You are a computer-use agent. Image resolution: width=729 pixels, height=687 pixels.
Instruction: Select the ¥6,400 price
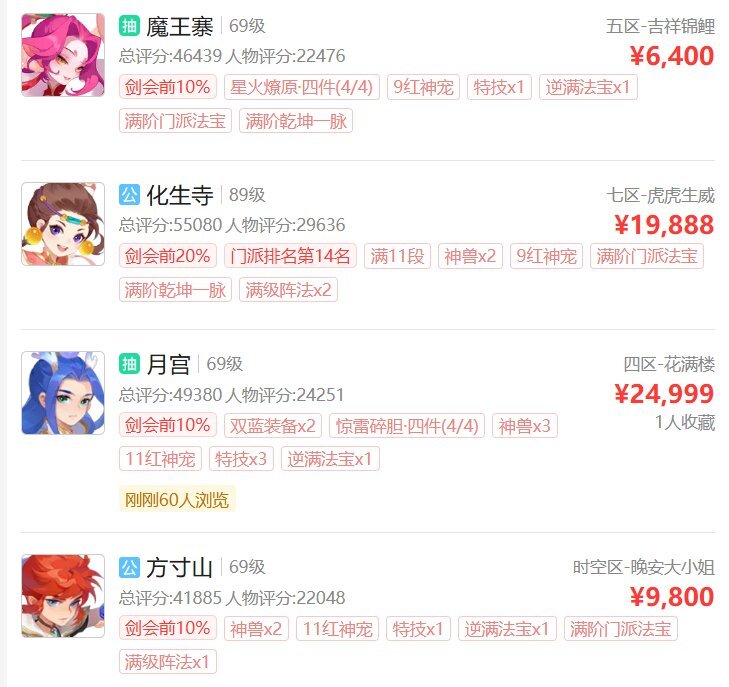pyautogui.click(x=672, y=56)
